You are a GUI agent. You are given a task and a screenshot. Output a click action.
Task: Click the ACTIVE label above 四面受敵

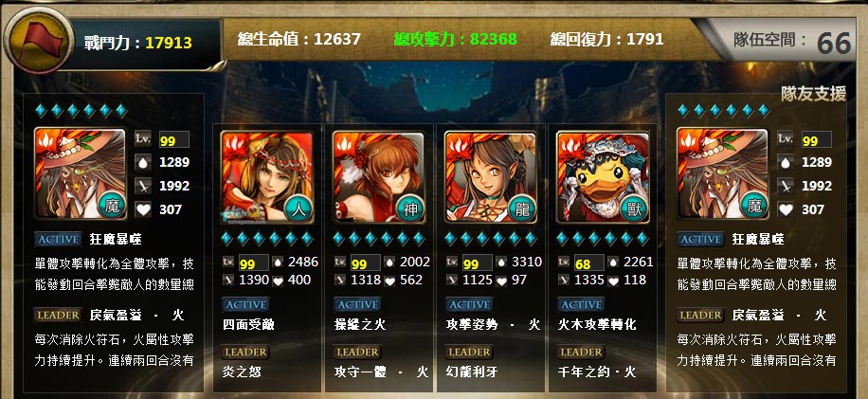click(245, 304)
